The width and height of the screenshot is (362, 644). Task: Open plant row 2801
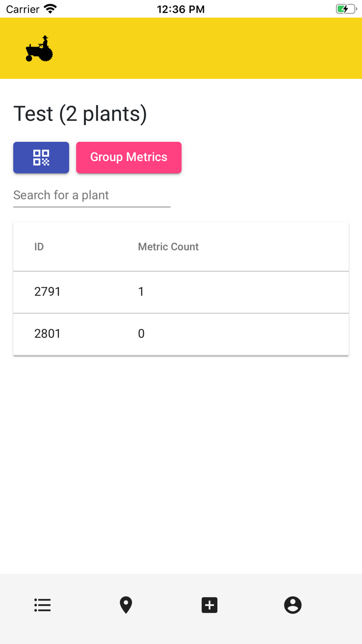(48, 334)
